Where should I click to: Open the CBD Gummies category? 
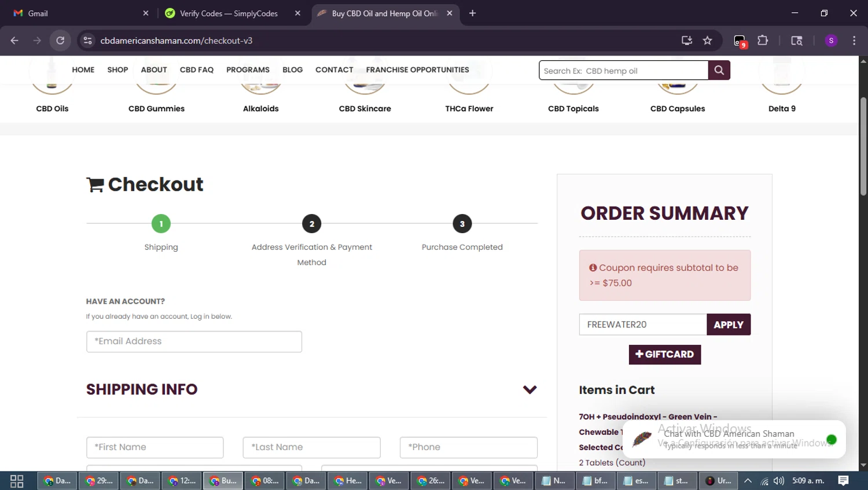[x=156, y=108]
